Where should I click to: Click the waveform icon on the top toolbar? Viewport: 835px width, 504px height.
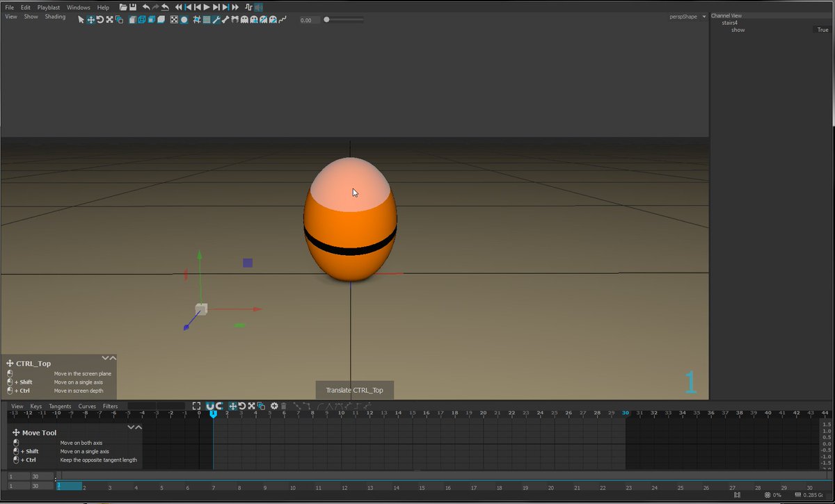pyautogui.click(x=247, y=7)
